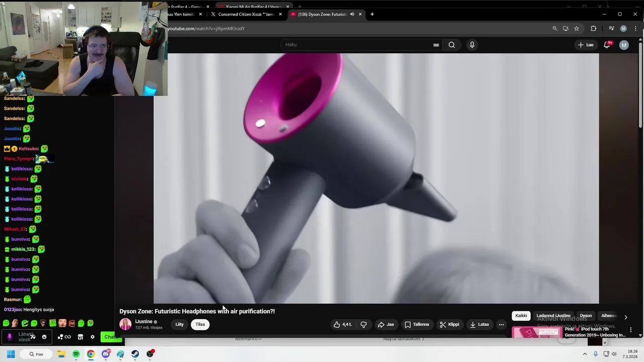Open the emoji picker in chat
This screenshot has width=644, height=362.
coord(44,337)
